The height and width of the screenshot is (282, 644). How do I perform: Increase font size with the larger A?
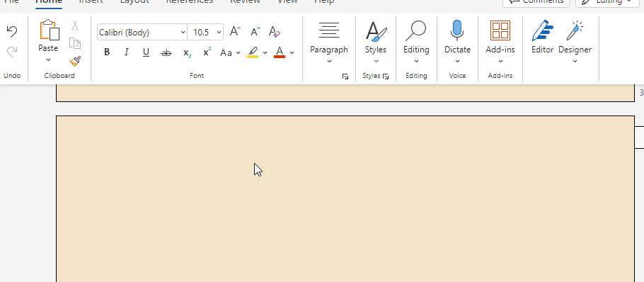(235, 31)
